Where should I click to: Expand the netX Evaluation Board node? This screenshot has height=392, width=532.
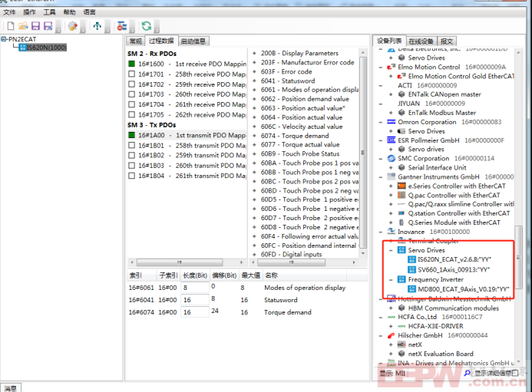pos(391,354)
